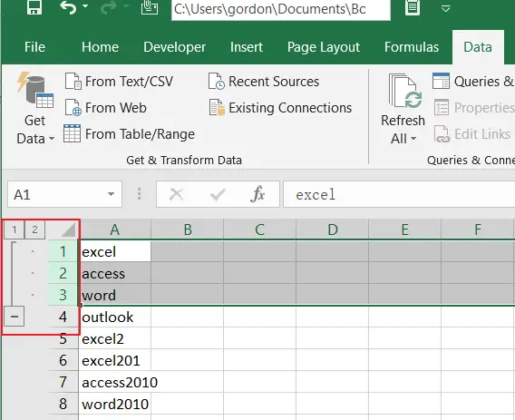The image size is (515, 420).
Task: Click the formula bar showing excel
Action: pos(399,194)
